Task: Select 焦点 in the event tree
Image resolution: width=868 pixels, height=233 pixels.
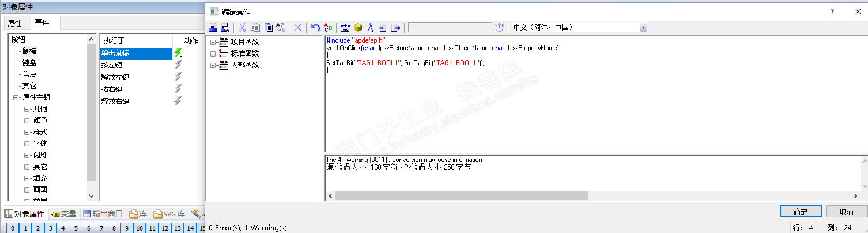Action: pos(29,74)
